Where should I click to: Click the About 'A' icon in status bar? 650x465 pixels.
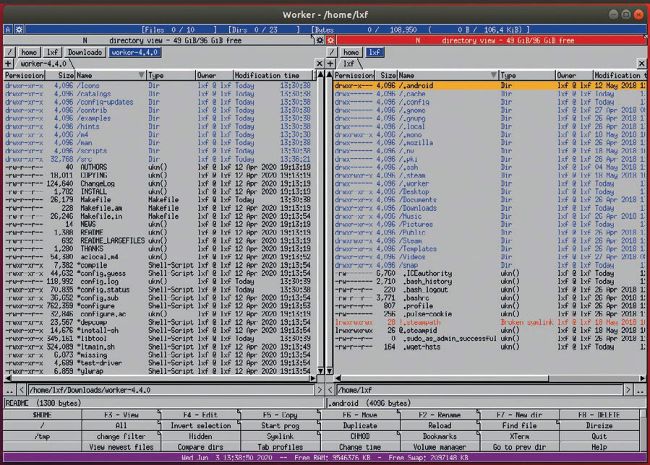click(x=8, y=29)
